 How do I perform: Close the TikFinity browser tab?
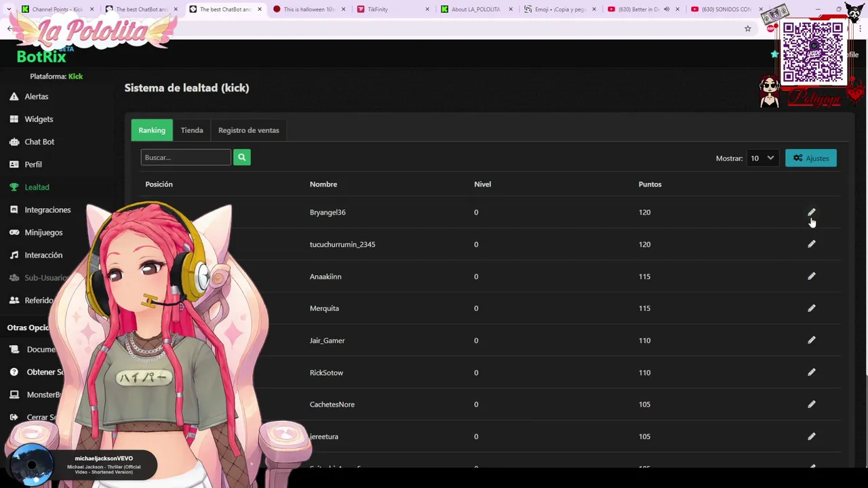pyautogui.click(x=427, y=9)
